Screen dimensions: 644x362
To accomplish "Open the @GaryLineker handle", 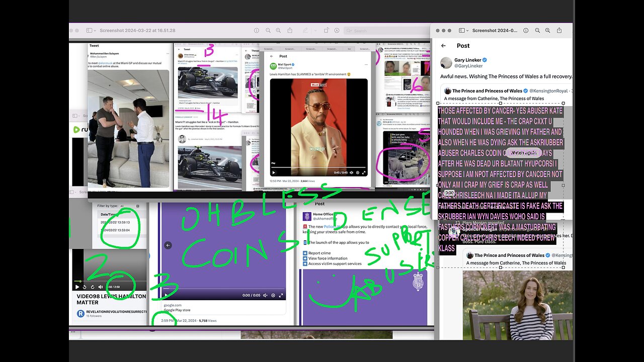I will point(468,66).
